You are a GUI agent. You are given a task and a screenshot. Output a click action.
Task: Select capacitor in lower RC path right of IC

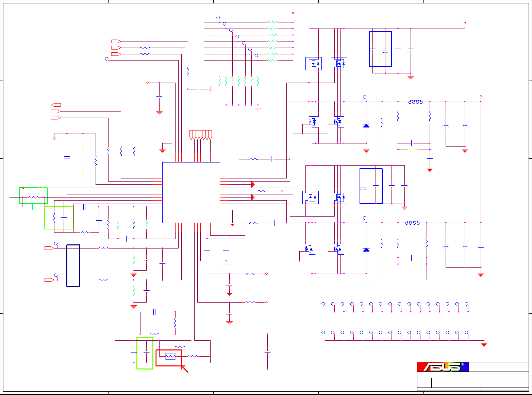point(275,223)
